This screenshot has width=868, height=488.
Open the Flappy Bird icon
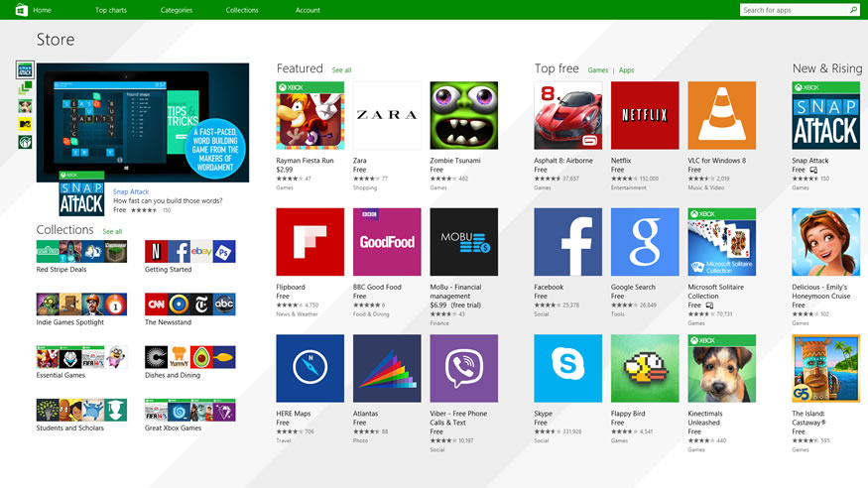645,368
